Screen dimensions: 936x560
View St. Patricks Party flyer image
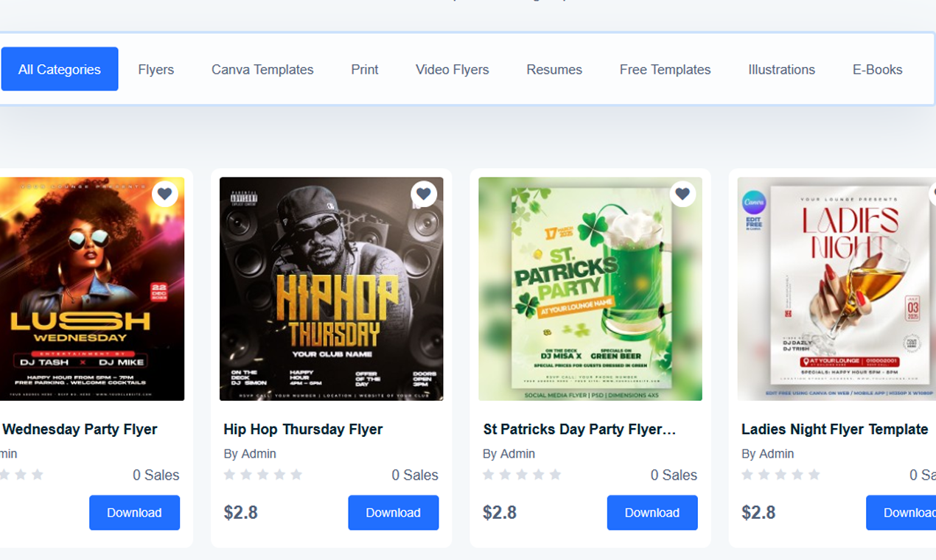(x=590, y=289)
